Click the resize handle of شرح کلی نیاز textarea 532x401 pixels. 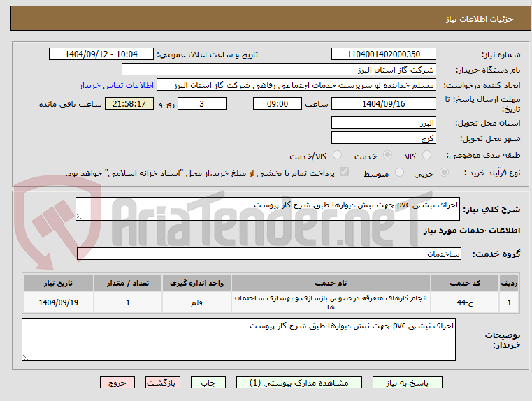click(79, 217)
